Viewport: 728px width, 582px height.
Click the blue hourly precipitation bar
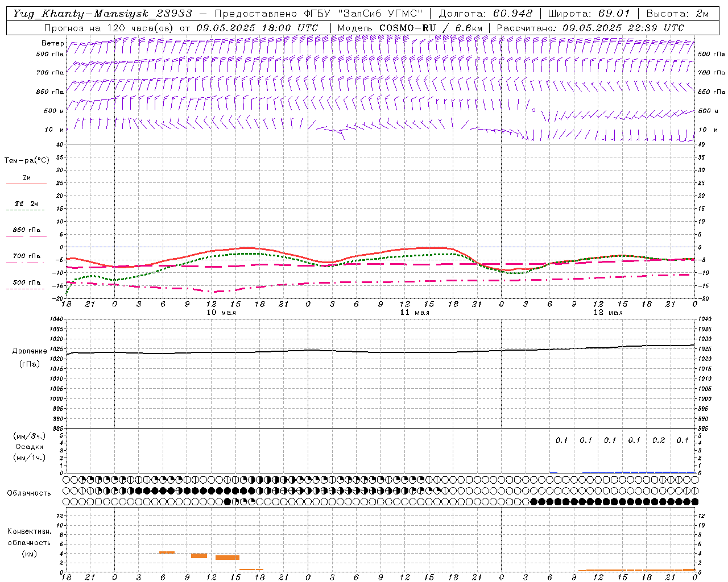tap(655, 472)
